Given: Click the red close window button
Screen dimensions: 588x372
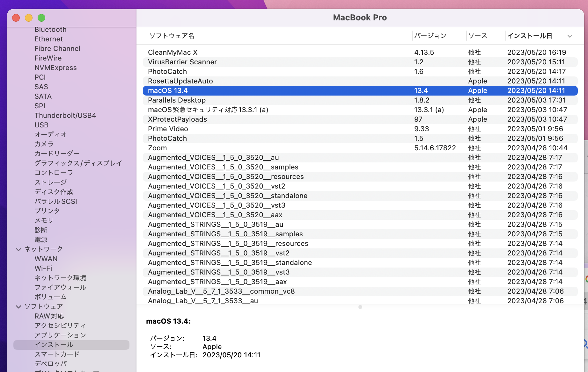Looking at the screenshot, I should click(x=16, y=18).
